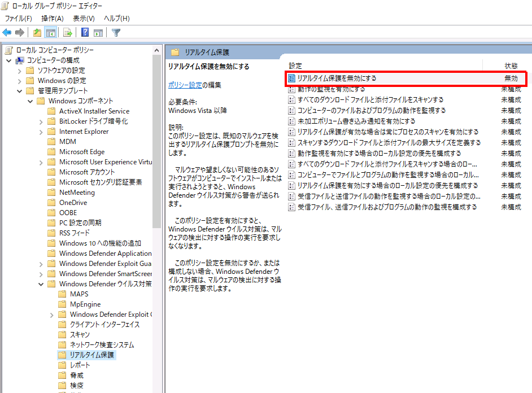Click the filter icon on the toolbar

(x=116, y=32)
